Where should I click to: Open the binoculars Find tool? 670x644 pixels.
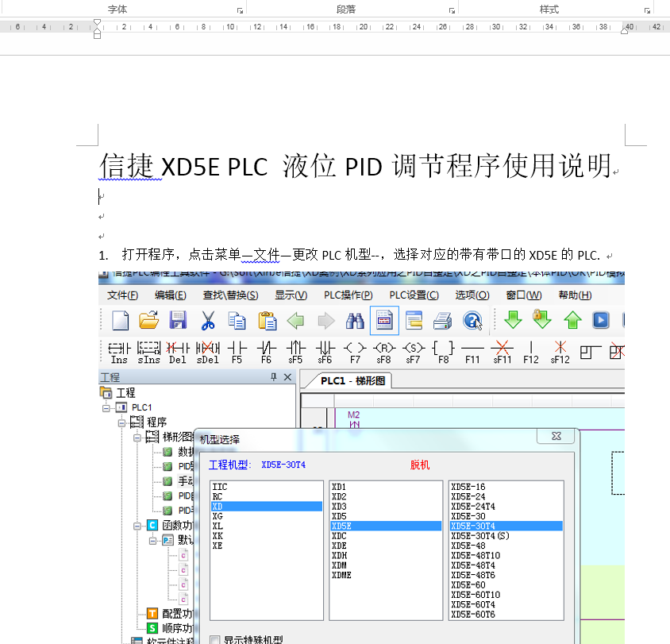click(354, 320)
